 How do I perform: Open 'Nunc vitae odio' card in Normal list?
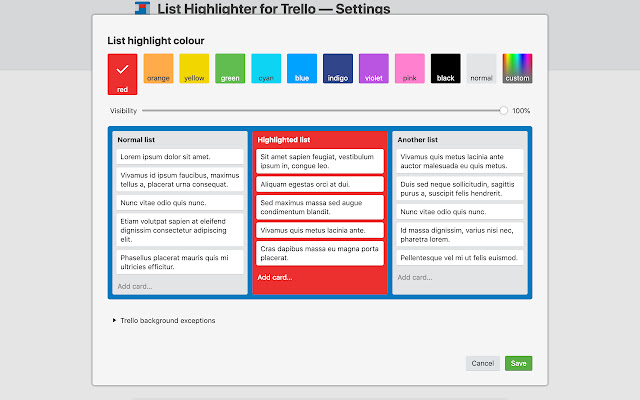[x=180, y=203]
